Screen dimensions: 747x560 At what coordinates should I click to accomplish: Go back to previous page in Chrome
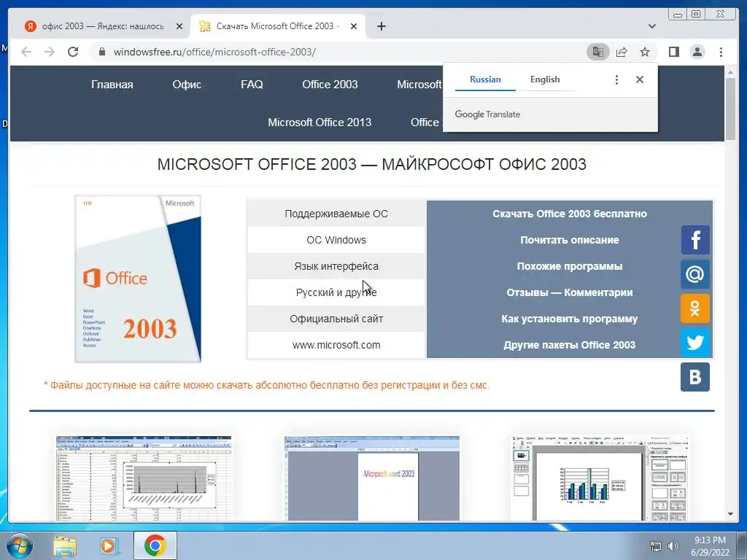point(26,52)
